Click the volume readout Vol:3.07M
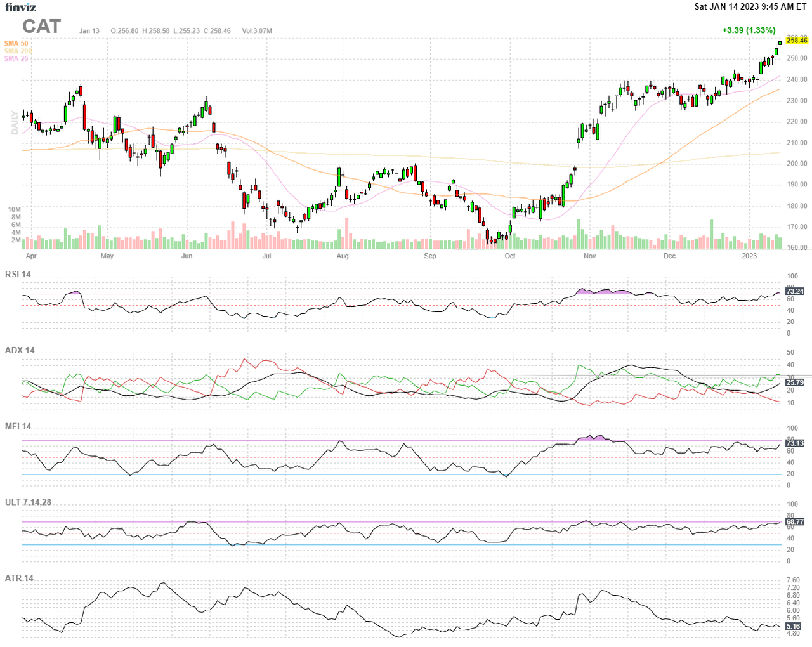This screenshot has height=647, width=812. click(x=257, y=30)
